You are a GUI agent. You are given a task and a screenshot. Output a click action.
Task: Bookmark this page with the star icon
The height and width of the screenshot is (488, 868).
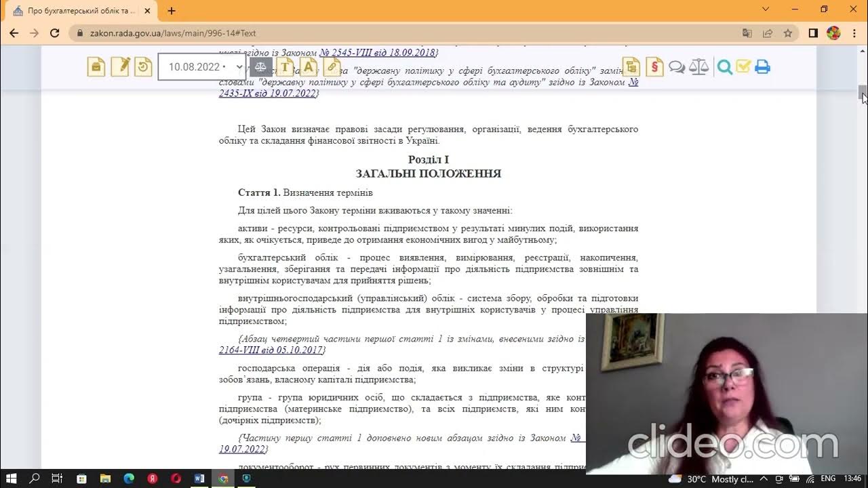[x=787, y=33]
